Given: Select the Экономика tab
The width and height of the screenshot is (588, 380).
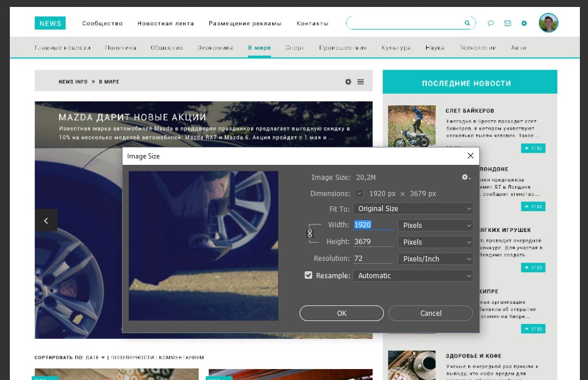Looking at the screenshot, I should tap(215, 47).
